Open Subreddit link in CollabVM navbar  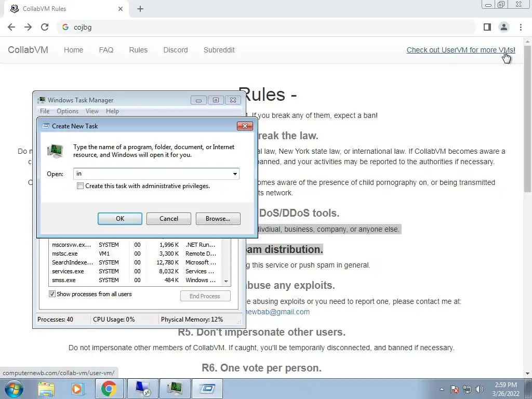point(219,50)
